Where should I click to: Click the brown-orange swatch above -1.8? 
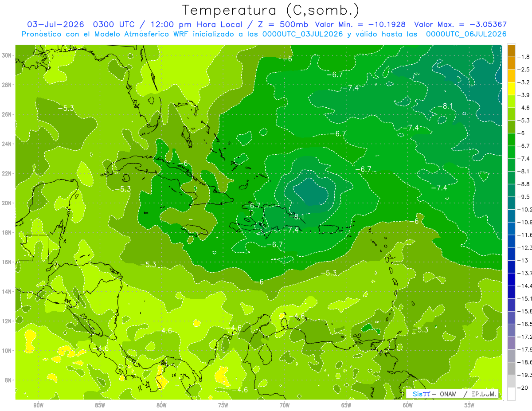pos(511,51)
